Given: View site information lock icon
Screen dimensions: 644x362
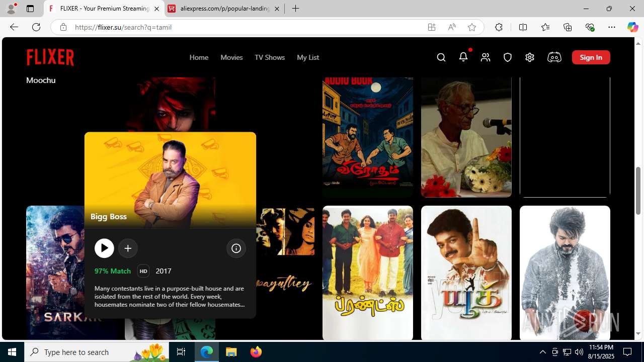Looking at the screenshot, I should (x=63, y=27).
